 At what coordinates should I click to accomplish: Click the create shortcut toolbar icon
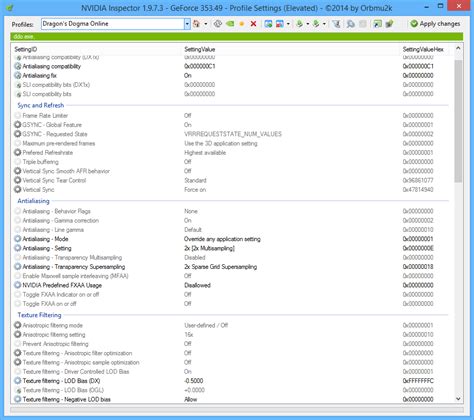click(x=377, y=24)
